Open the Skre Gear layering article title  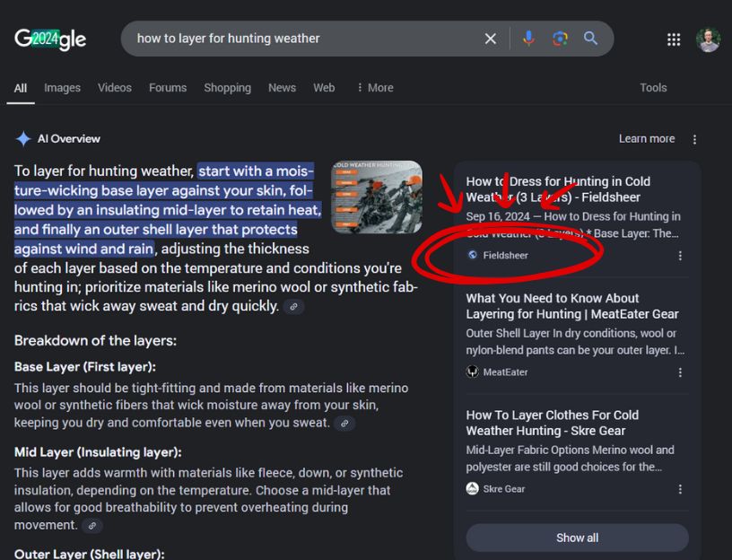(553, 423)
